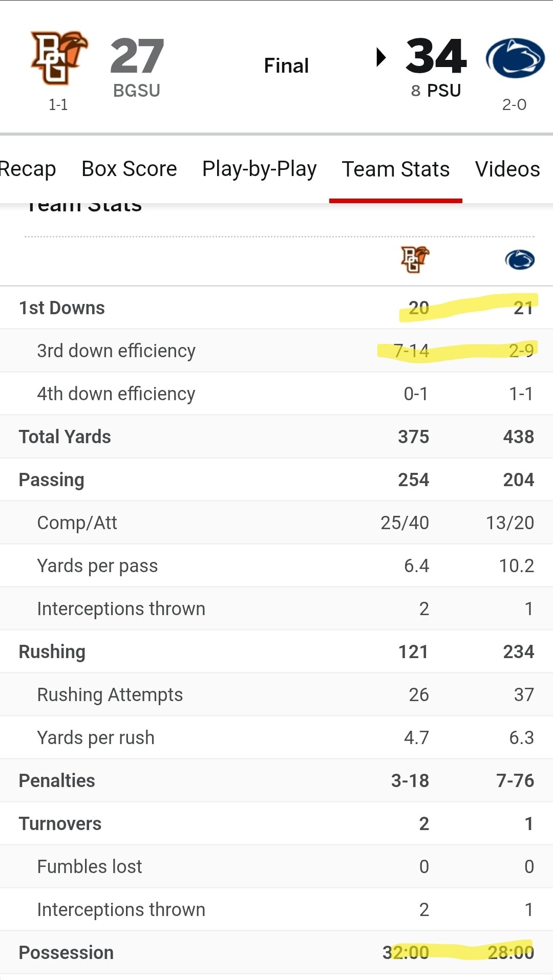
Task: Select the Team Stats tab
Action: click(x=396, y=169)
